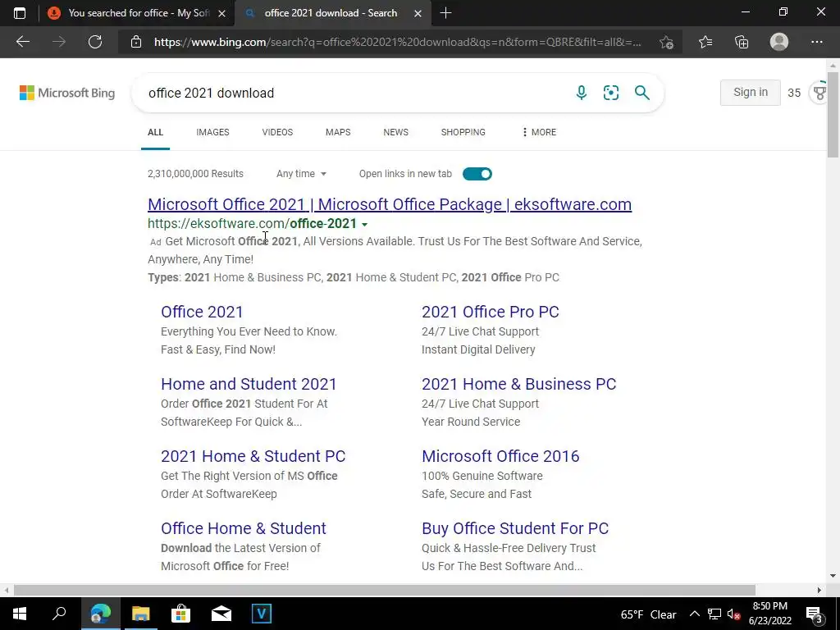
Task: Click the Sign in button
Action: 750,92
